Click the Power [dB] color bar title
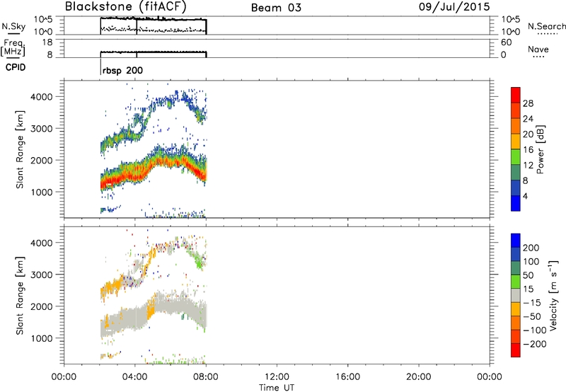Image resolution: width=566 pixels, height=392 pixels. 540,149
